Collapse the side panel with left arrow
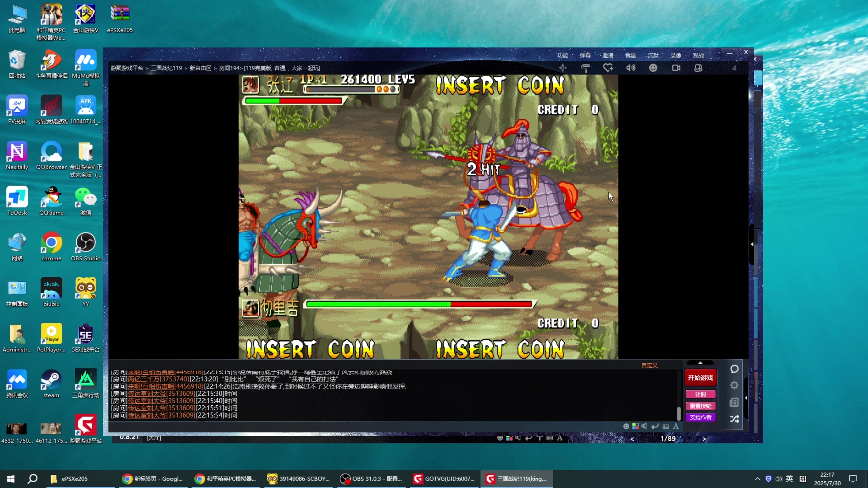Viewport: 868px width, 488px height. click(x=746, y=398)
